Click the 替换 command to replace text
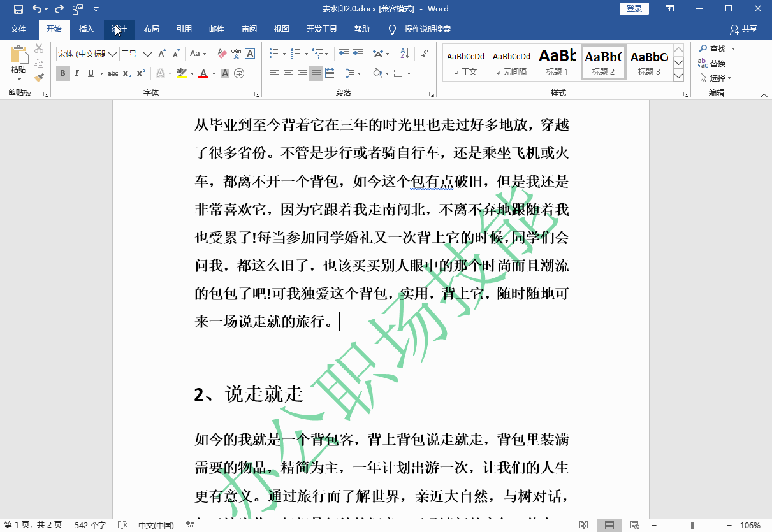Image resolution: width=772 pixels, height=532 pixels. [717, 62]
